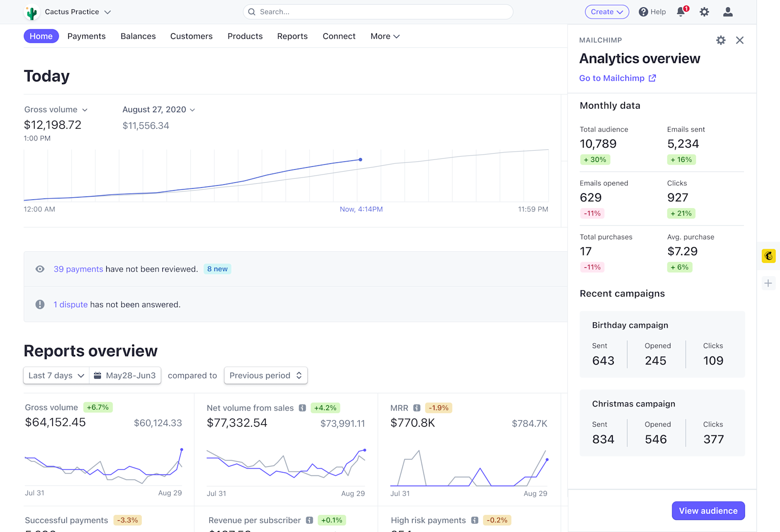Click the current time marker on chart

360,159
